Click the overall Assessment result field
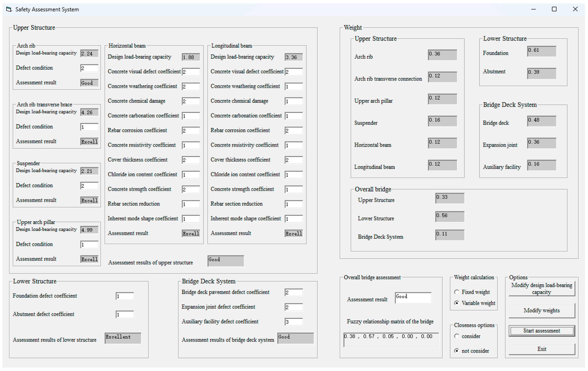 tap(413, 298)
